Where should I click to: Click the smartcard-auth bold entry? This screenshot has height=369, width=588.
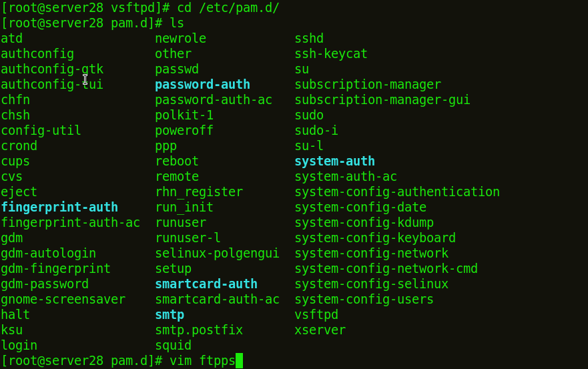[206, 284]
